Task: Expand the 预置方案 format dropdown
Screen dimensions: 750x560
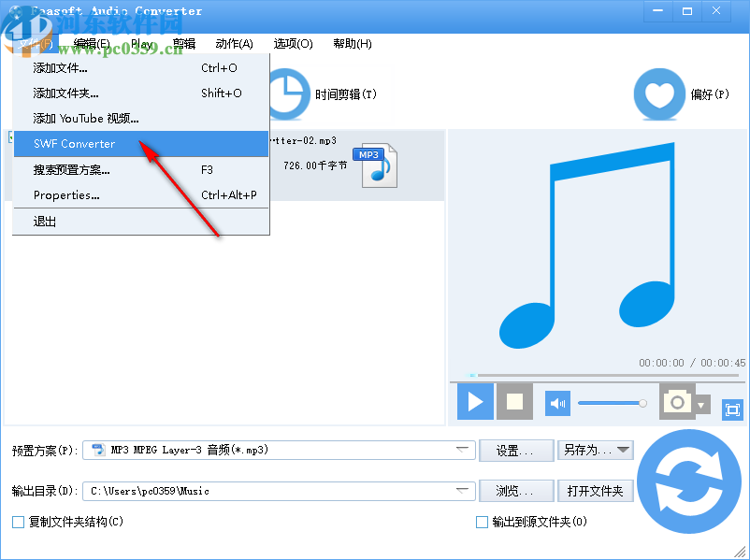Action: (x=461, y=450)
